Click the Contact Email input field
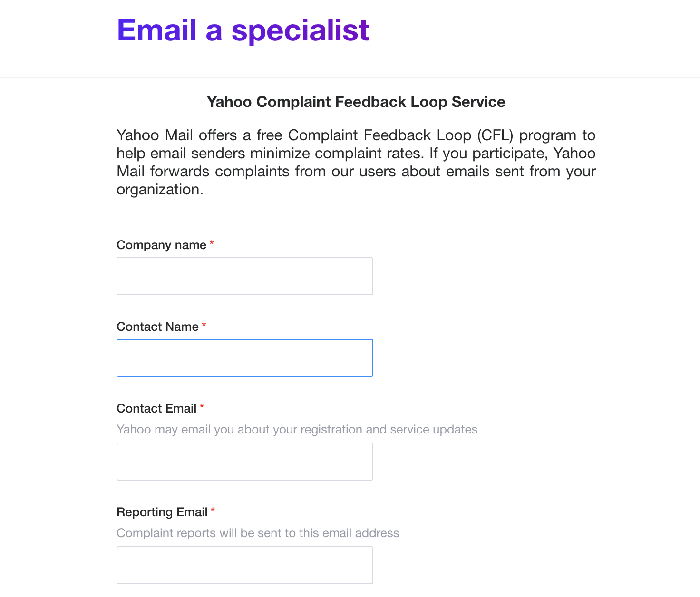The width and height of the screenshot is (700, 597). tap(244, 461)
